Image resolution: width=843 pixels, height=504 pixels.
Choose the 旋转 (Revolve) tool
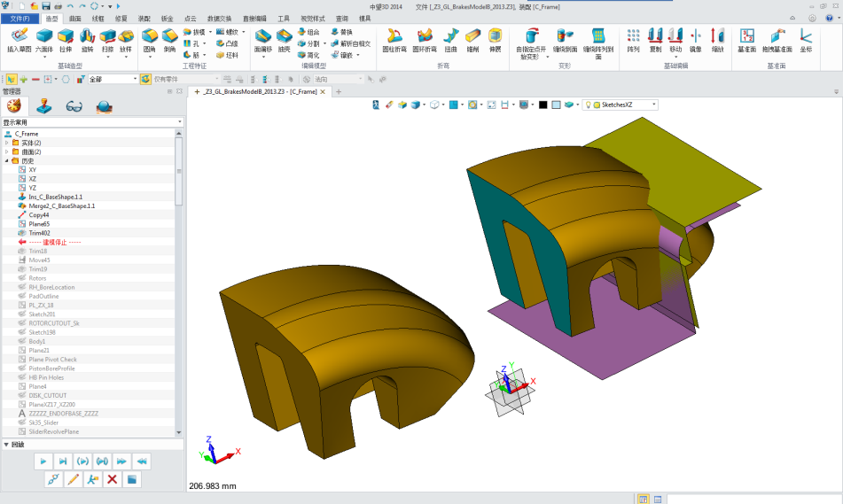point(87,39)
